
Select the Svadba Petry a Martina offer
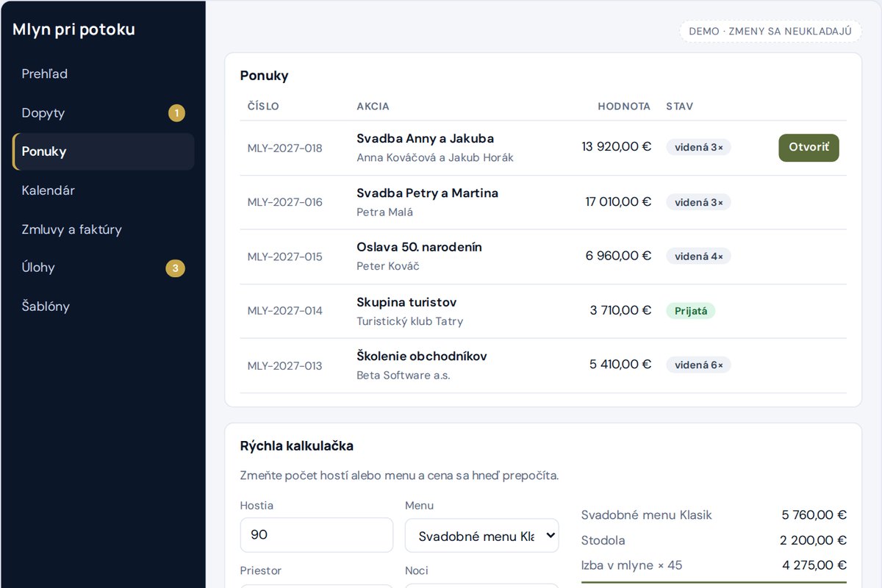(x=543, y=202)
